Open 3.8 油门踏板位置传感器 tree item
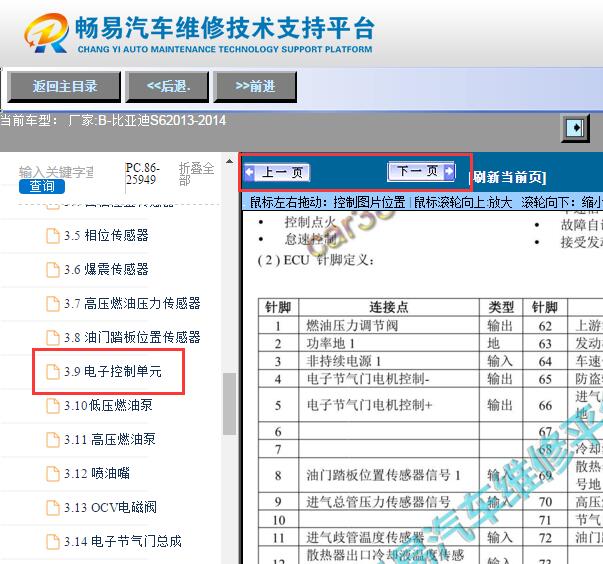 (x=132, y=337)
